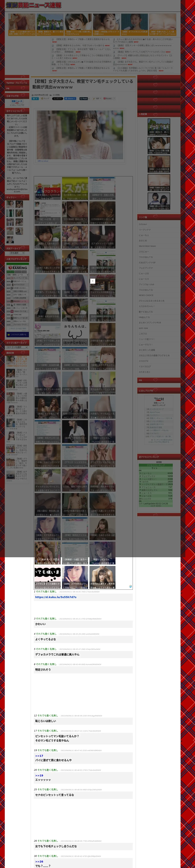Click the 芸能ニュース blog village banner
Screen dimensions: 195x868
pyautogui.click(x=17, y=101)
